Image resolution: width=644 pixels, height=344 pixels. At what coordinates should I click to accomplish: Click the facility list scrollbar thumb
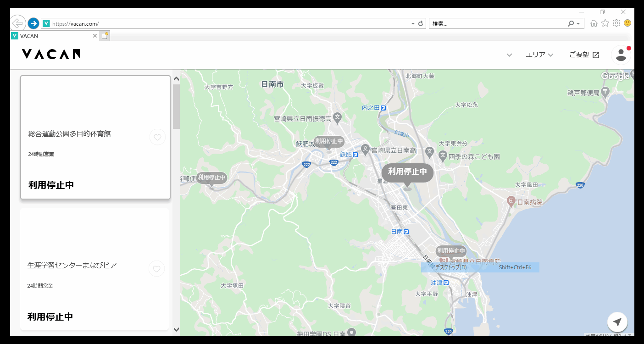click(176, 106)
